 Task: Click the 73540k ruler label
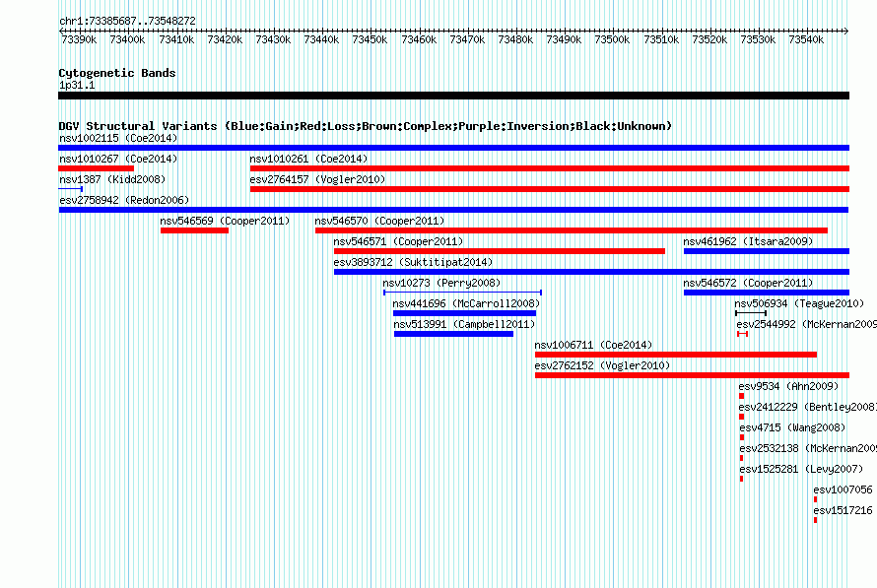click(x=806, y=40)
